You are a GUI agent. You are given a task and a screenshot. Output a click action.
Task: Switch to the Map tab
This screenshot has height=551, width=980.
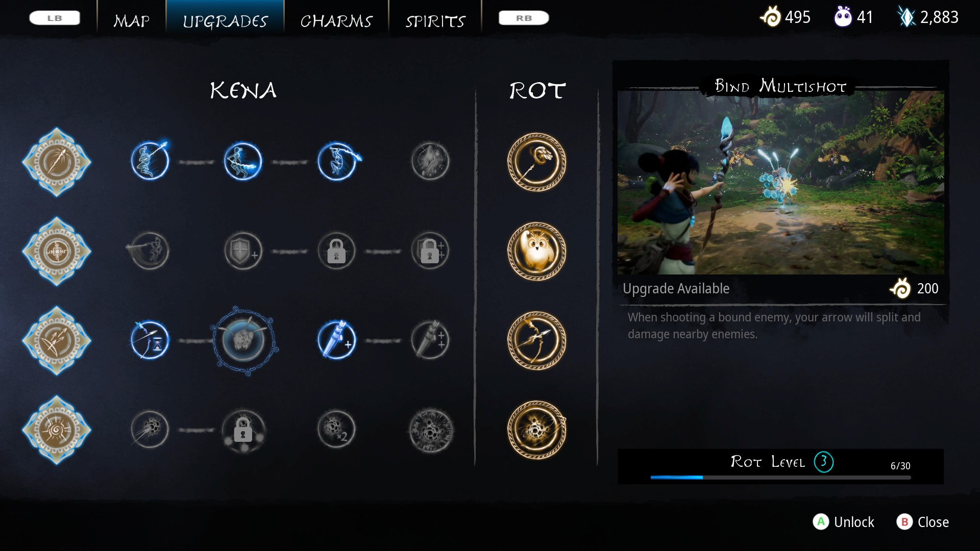(132, 21)
